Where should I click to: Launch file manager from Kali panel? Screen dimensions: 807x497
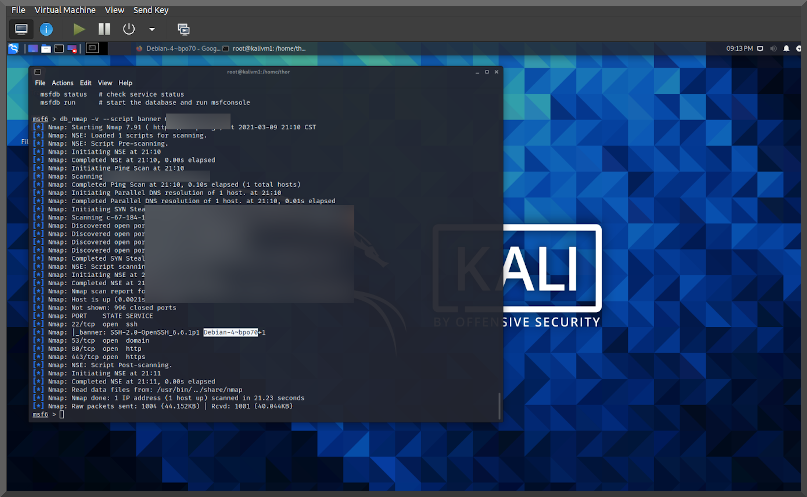[46, 48]
